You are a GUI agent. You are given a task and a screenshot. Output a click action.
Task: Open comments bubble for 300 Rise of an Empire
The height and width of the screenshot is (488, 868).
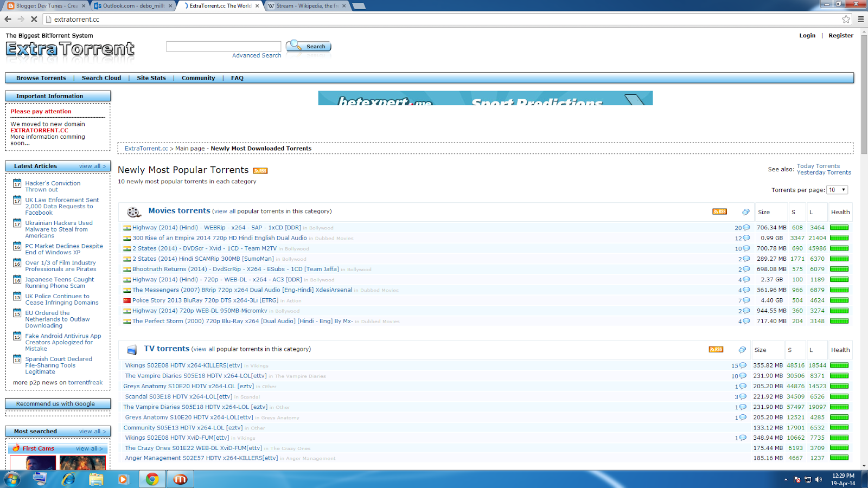[x=746, y=238]
